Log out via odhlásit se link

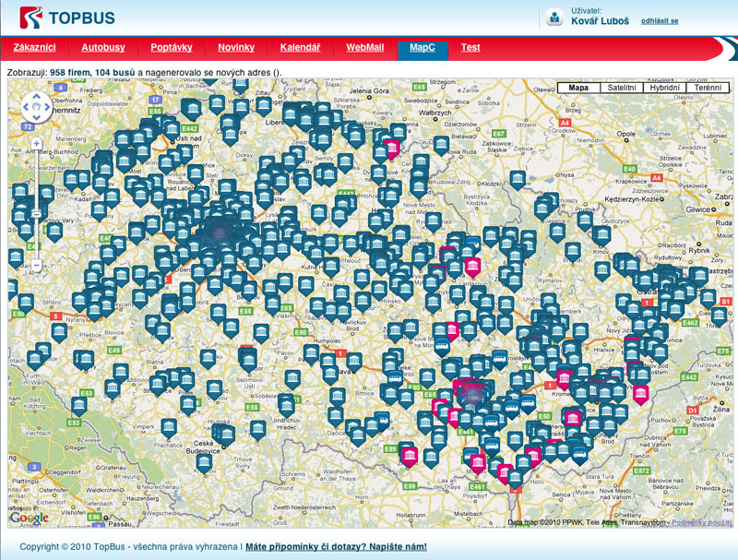coord(660,20)
